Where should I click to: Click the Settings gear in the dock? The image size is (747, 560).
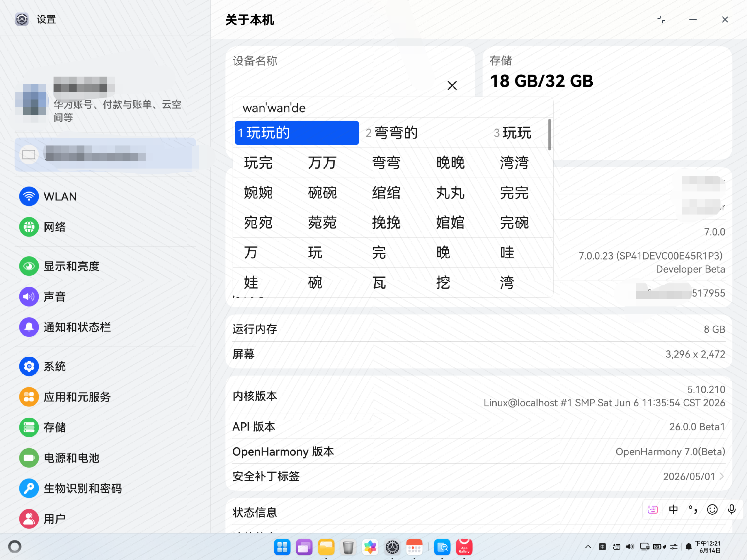point(392,547)
